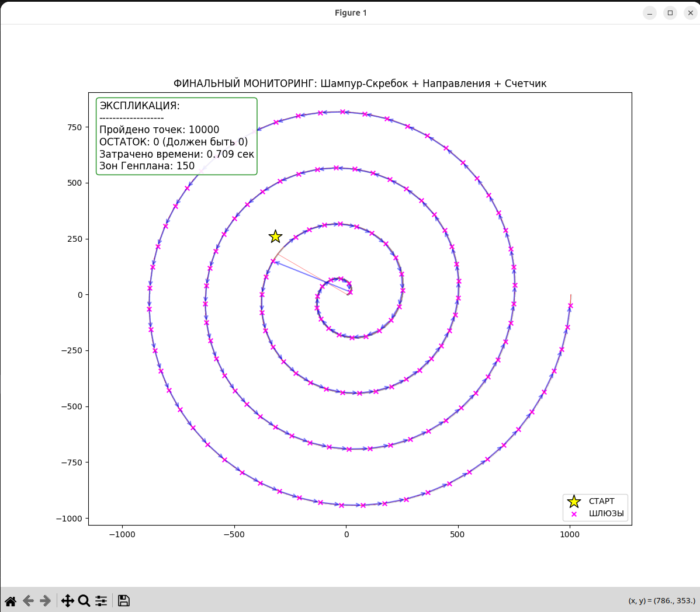Click the x-axis tick label −500
Screen dimensions: 700x612
point(234,534)
